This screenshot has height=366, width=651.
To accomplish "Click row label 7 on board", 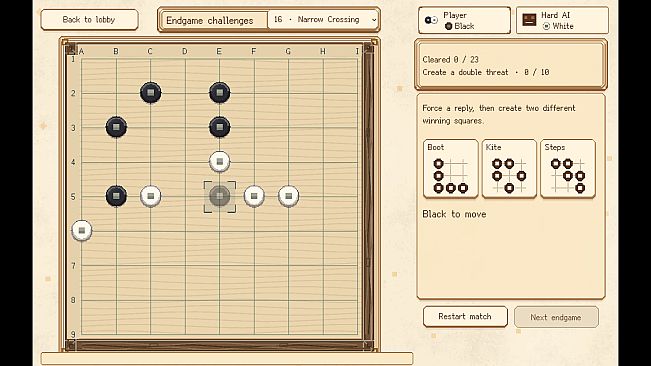I will click(x=73, y=266).
